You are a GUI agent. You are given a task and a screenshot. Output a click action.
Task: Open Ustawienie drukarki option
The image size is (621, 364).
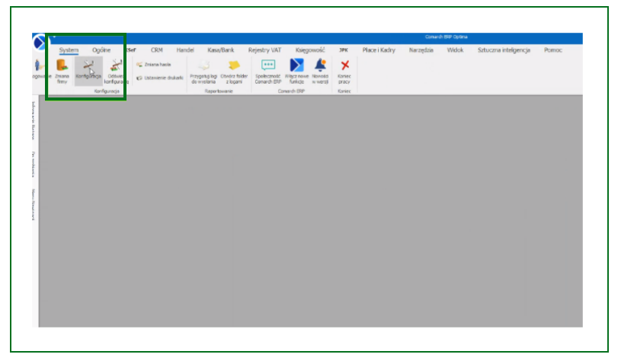point(159,78)
